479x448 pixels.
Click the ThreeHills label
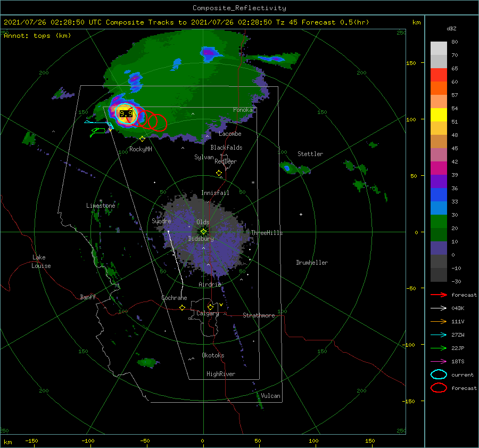[267, 233]
